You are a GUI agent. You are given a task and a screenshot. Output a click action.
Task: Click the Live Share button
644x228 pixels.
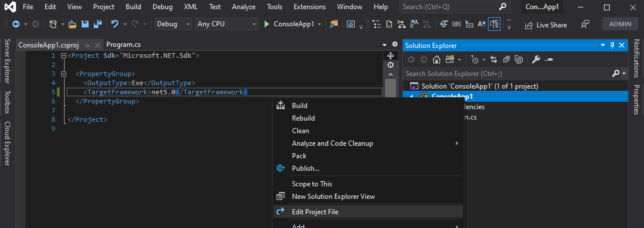tap(546, 25)
